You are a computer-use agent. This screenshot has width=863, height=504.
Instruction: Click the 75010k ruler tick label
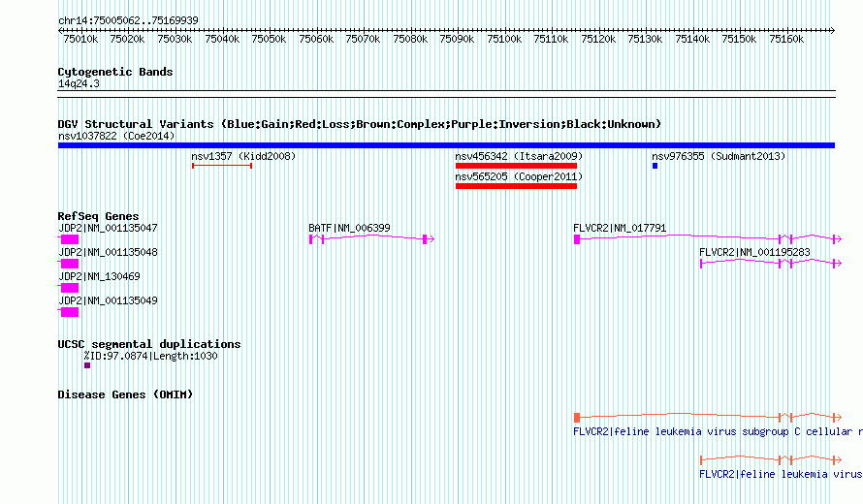80,39
